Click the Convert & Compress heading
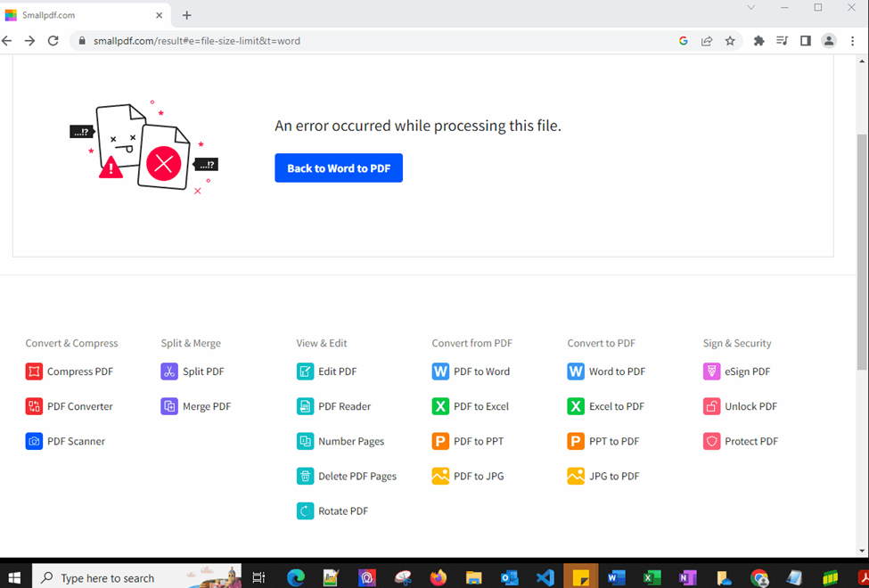This screenshot has height=588, width=869. [x=71, y=343]
